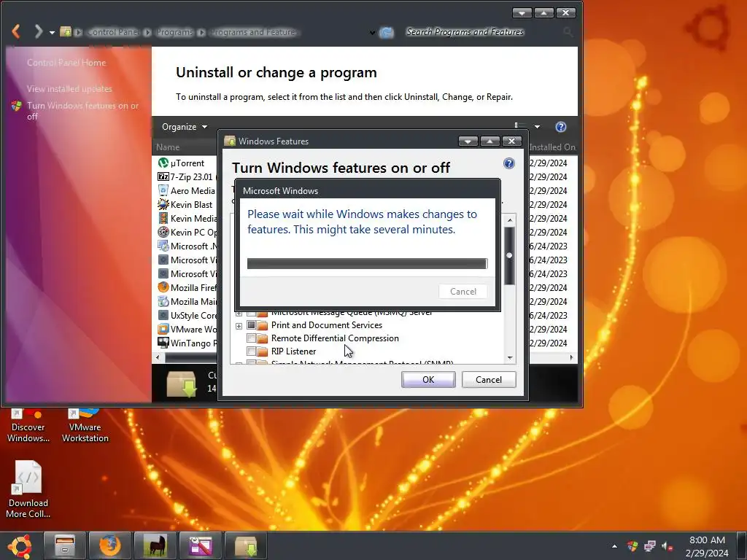
Task: Click OK in Windows Features dialog
Action: click(x=428, y=379)
